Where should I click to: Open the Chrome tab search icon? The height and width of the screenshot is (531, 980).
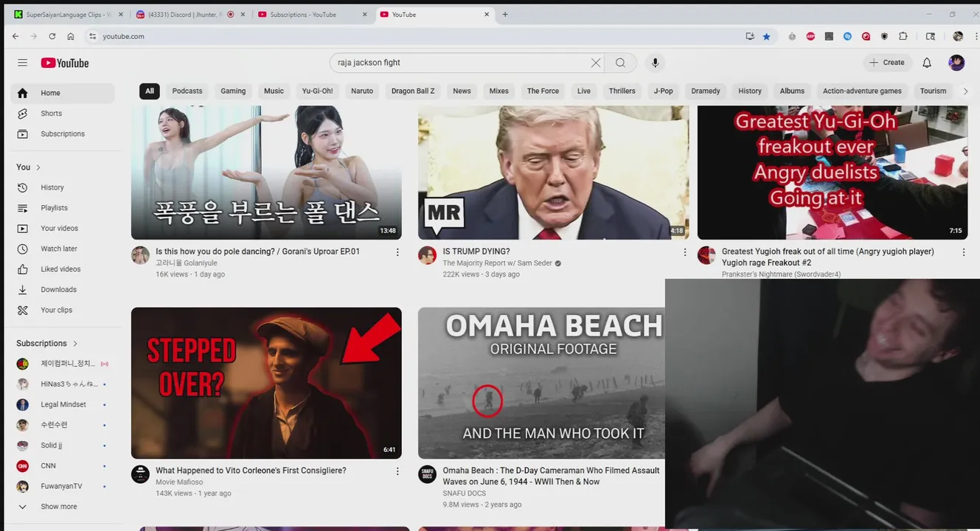pyautogui.click(x=931, y=36)
